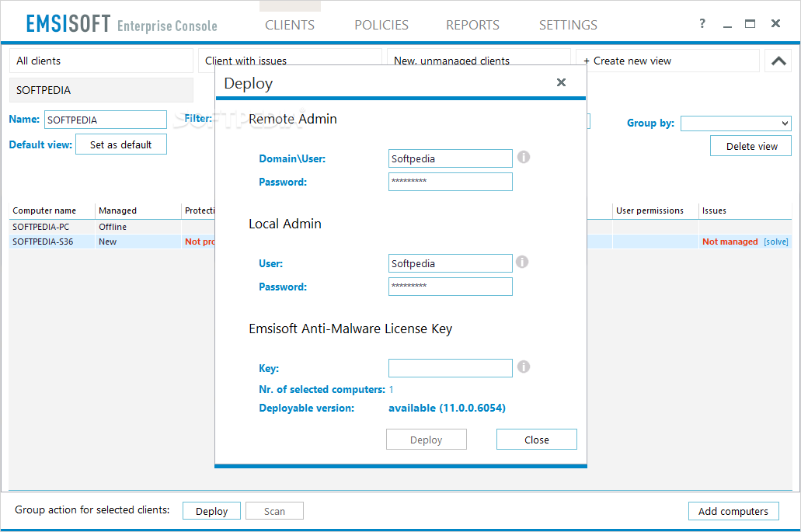
Task: Click Set as default button
Action: pyautogui.click(x=121, y=144)
